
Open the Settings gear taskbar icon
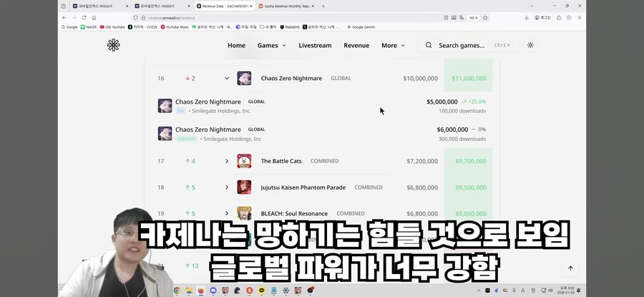(286, 291)
